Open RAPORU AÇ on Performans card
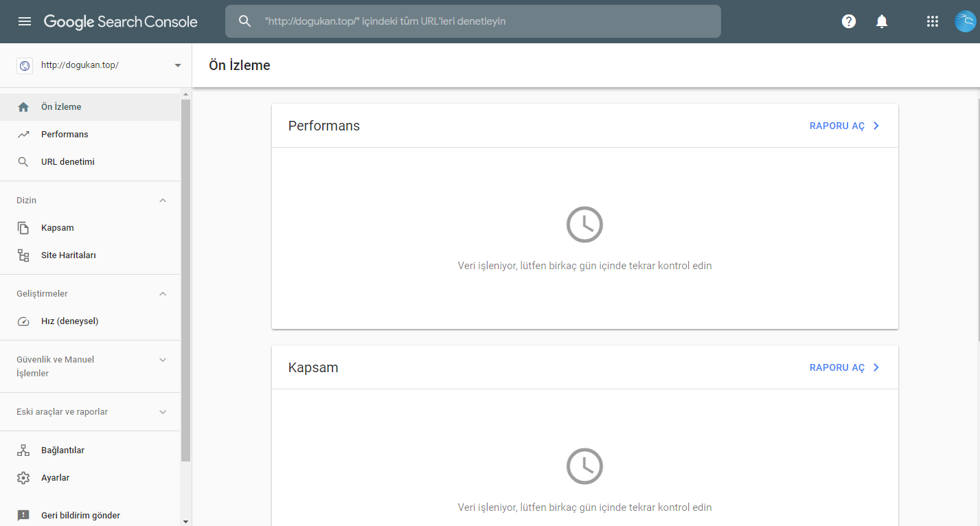This screenshot has width=980, height=526. (837, 126)
